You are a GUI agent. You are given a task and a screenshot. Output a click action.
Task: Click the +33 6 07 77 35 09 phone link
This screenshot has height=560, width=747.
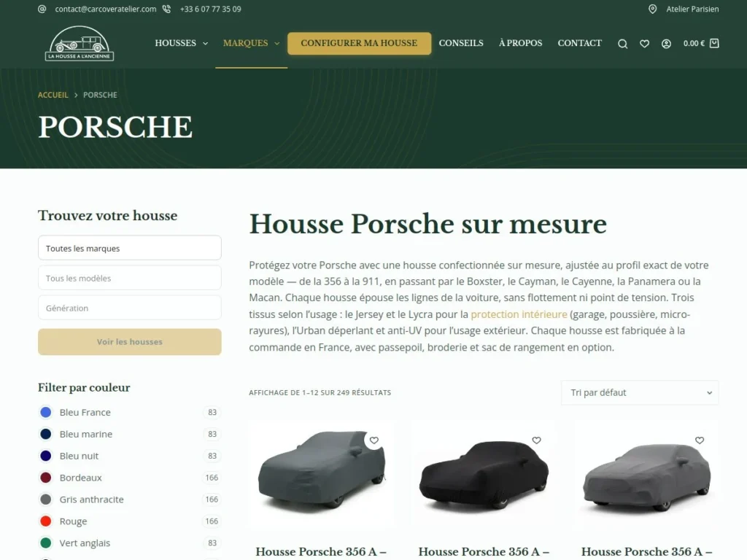tap(211, 9)
